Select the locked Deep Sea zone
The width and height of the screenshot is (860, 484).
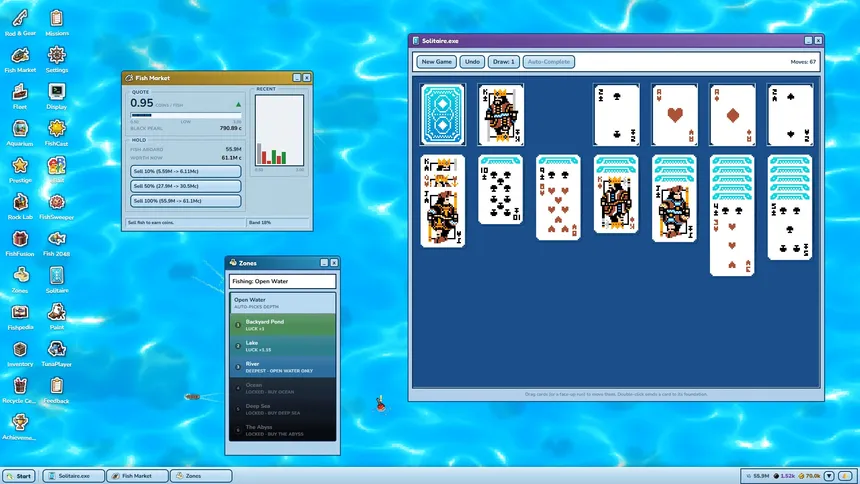[x=282, y=409]
